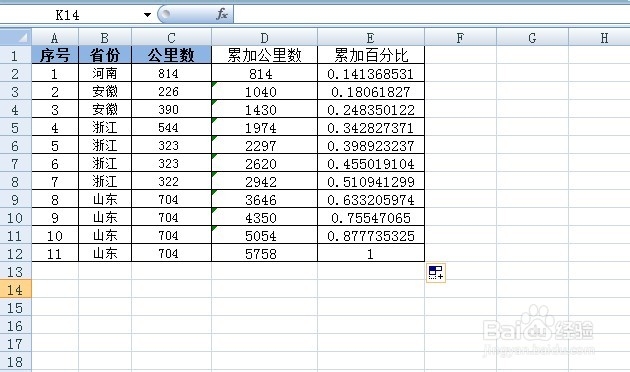630x372 pixels.
Task: Click the 累加公里数 header cell
Action: click(x=264, y=55)
